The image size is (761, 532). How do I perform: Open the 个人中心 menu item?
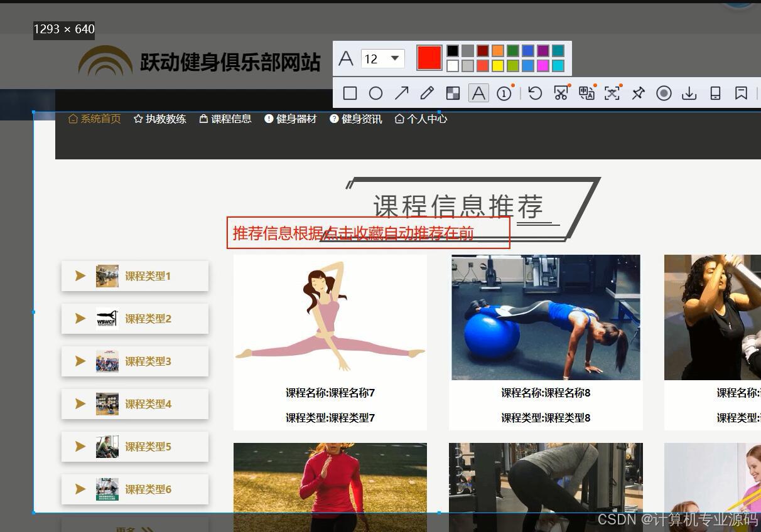pyautogui.click(x=421, y=119)
